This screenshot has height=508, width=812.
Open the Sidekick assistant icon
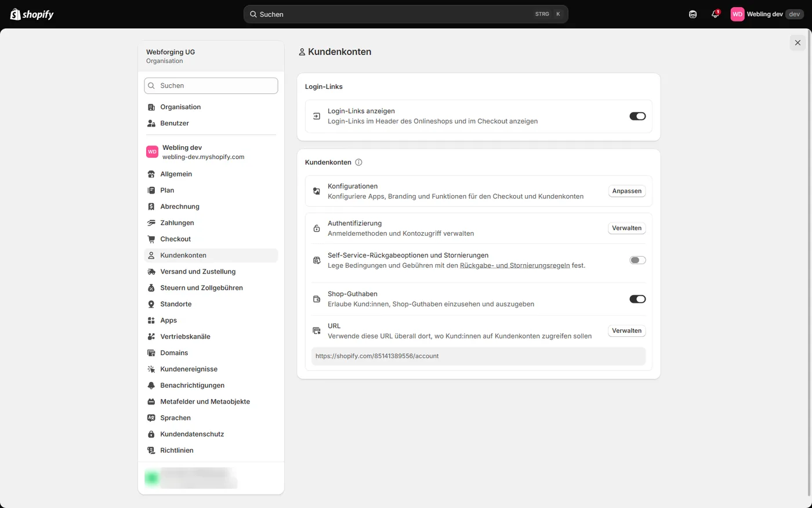pos(693,14)
